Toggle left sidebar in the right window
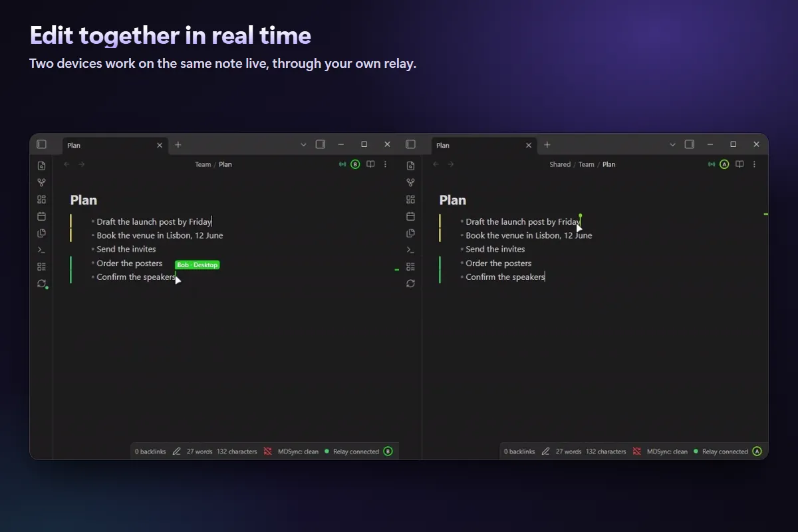798x532 pixels. point(410,144)
